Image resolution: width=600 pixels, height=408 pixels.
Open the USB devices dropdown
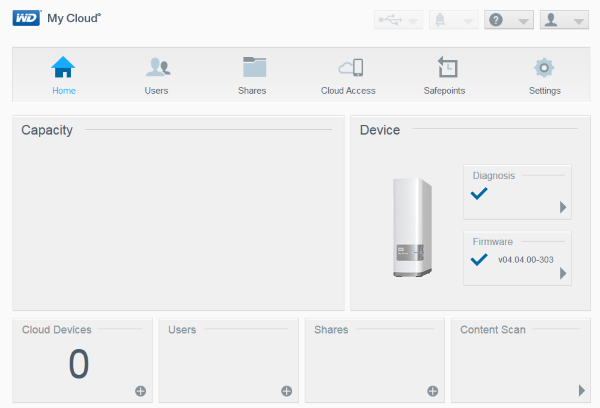click(x=398, y=20)
